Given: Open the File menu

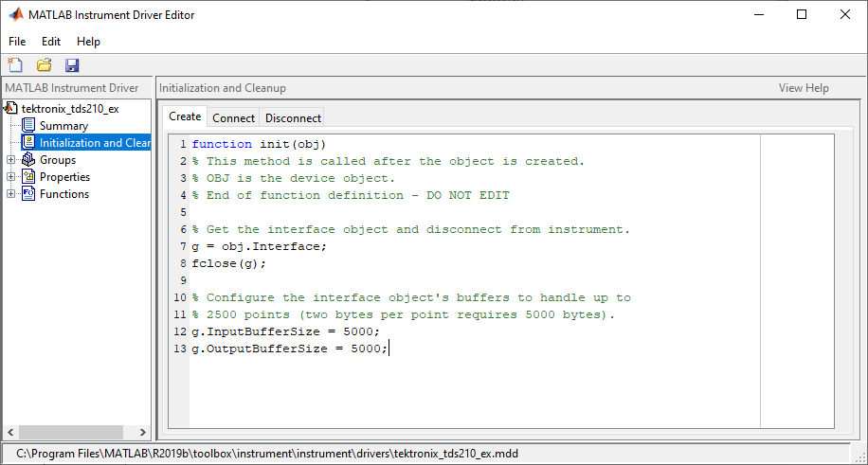Looking at the screenshot, I should [x=17, y=42].
